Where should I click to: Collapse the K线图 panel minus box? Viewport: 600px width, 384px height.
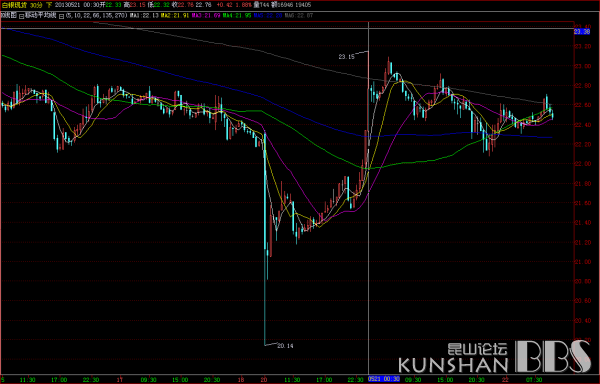point(21,16)
